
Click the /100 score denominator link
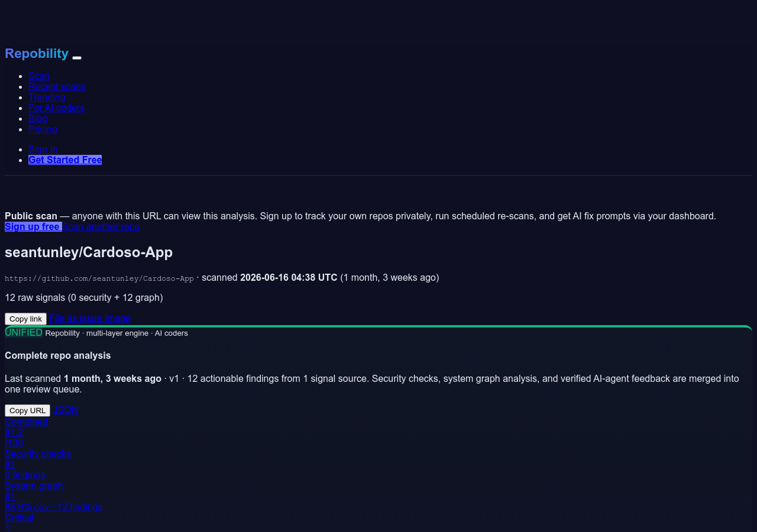(14, 443)
